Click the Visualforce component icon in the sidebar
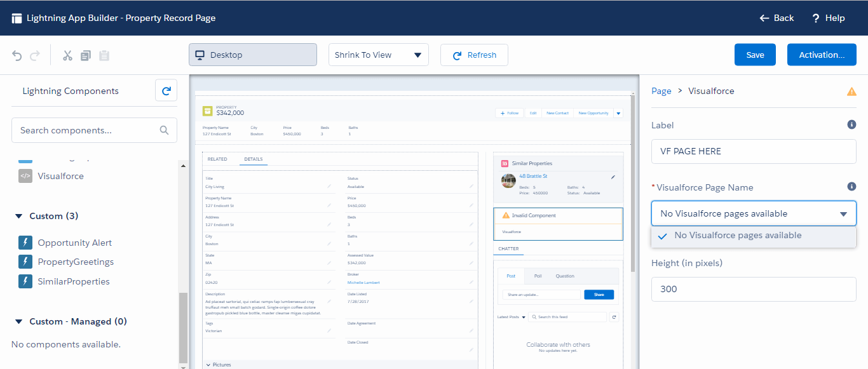868x369 pixels. coord(24,176)
